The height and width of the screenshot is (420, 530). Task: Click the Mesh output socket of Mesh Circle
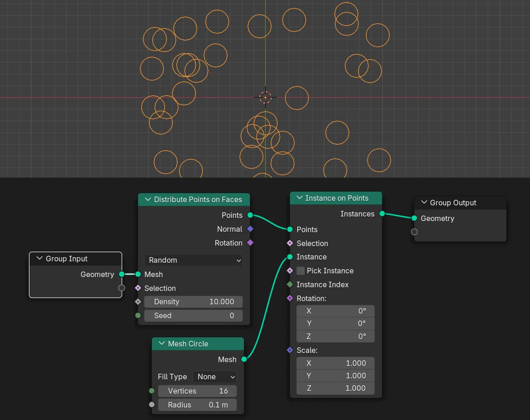[244, 359]
